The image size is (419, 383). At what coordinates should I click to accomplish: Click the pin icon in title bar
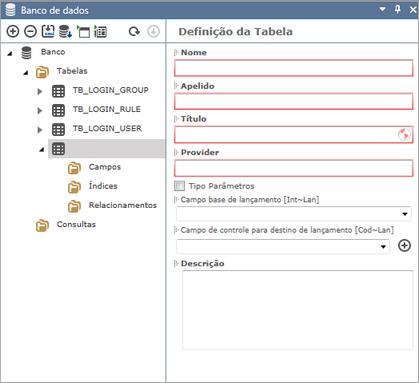(397, 9)
